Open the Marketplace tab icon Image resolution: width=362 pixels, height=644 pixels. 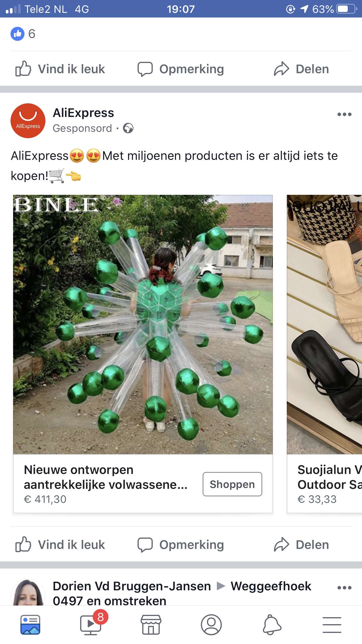pos(151,625)
